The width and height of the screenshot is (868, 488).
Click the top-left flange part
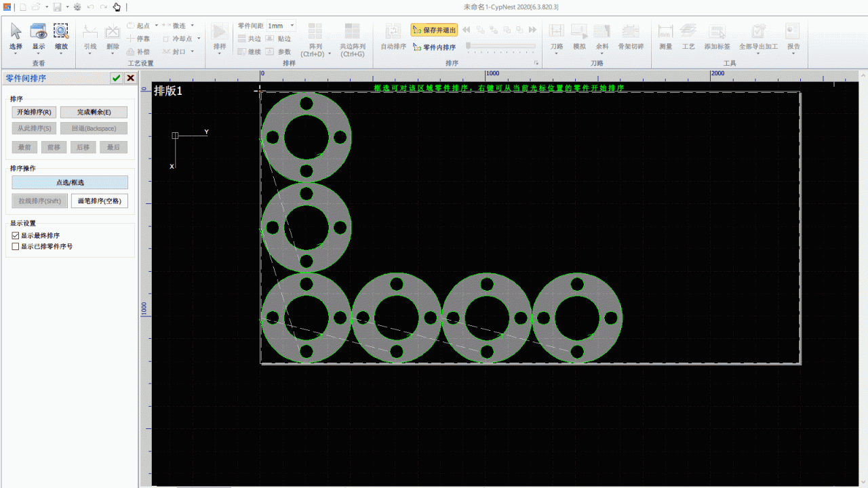tap(306, 137)
